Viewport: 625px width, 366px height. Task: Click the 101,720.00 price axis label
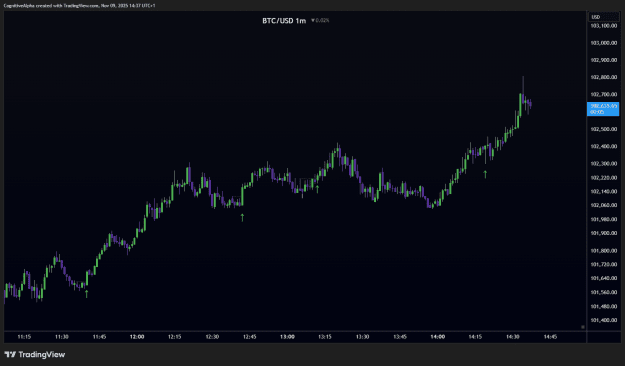(x=603, y=264)
